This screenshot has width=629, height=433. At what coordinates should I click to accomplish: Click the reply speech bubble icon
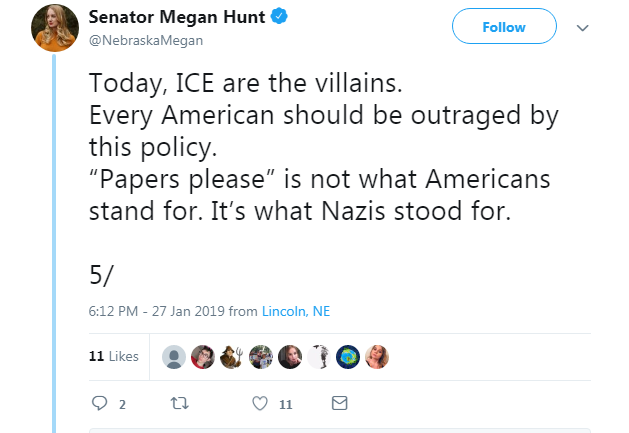[x=100, y=404]
